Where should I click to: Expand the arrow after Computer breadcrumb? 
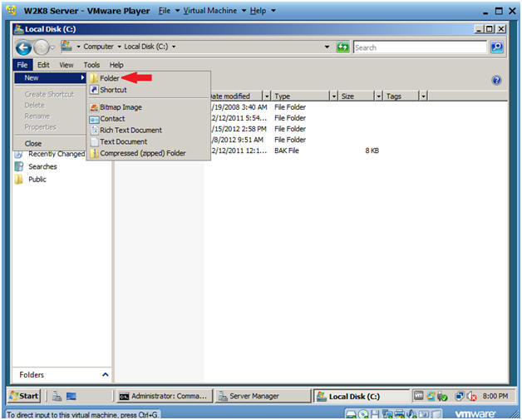119,47
